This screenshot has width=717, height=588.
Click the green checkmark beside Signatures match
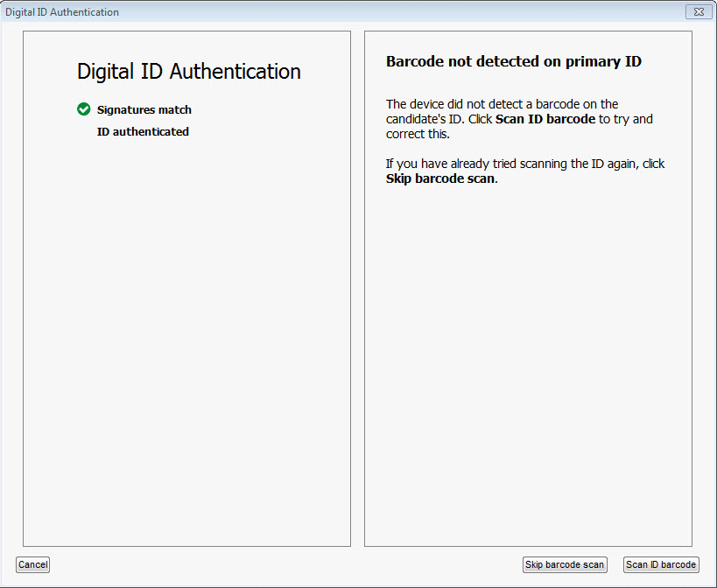click(84, 109)
